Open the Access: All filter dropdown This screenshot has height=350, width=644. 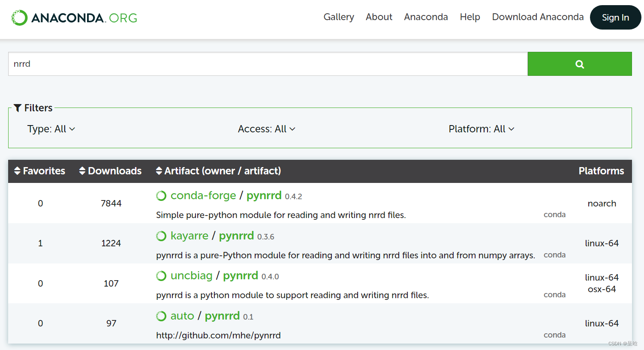[267, 129]
